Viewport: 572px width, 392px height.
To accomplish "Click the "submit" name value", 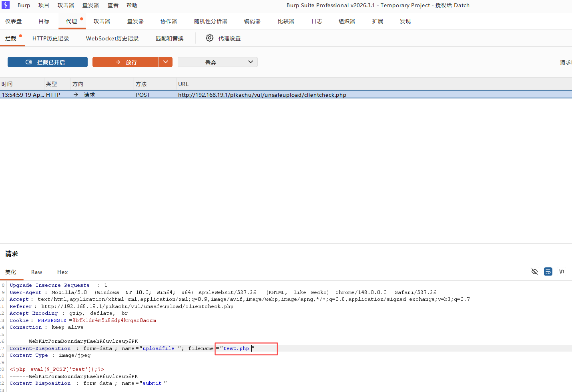I will [153, 383].
